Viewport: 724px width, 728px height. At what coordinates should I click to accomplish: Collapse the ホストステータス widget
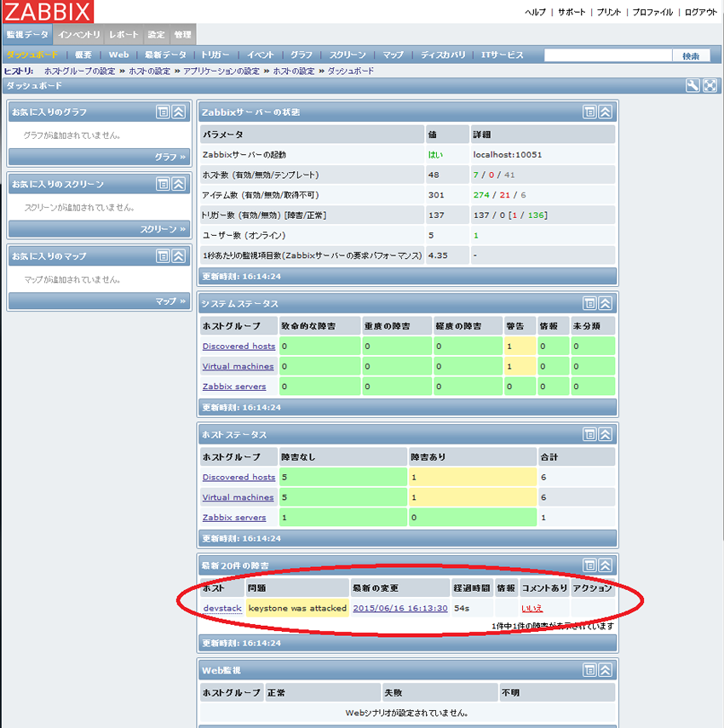coord(605,434)
